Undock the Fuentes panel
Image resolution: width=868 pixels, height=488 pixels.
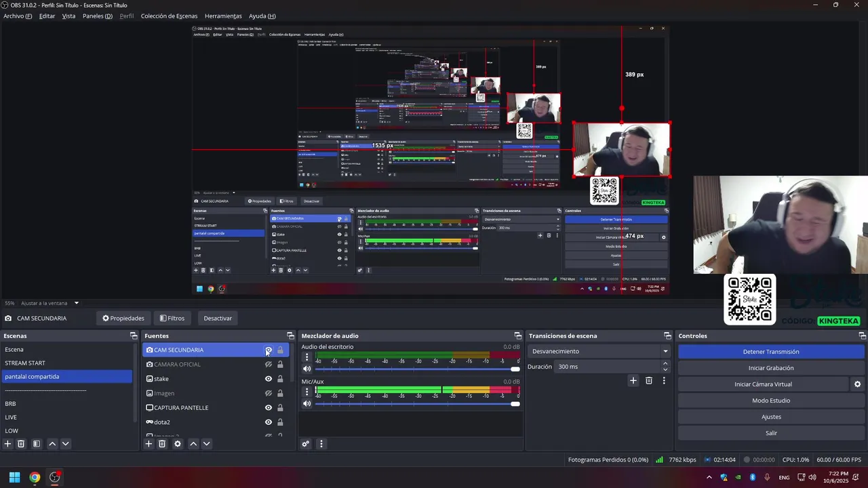[290, 336]
